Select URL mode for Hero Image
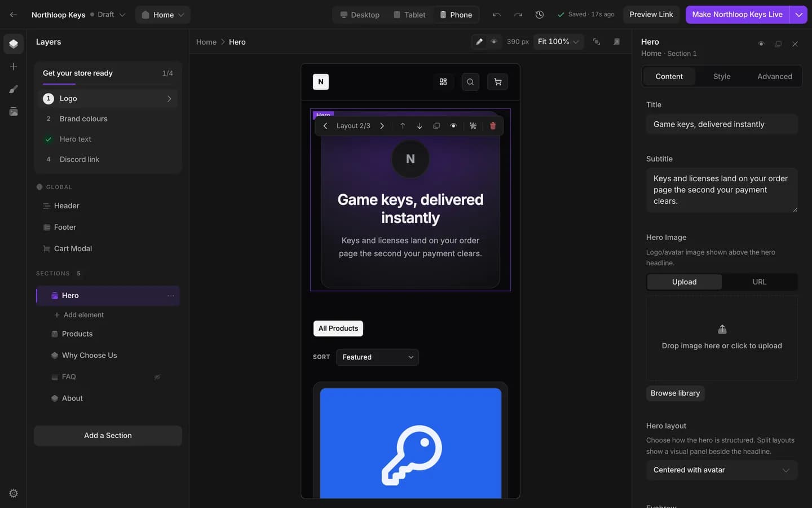 (x=760, y=282)
